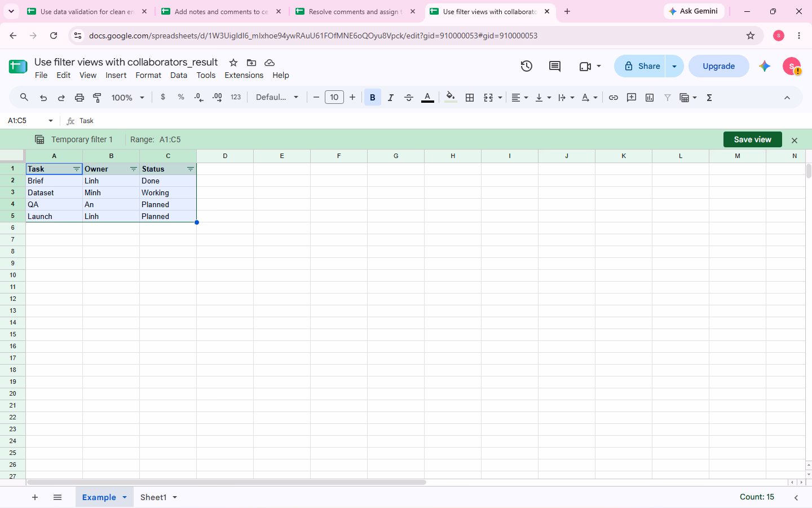The image size is (812, 508).
Task: Undo the last action
Action: 43,98
